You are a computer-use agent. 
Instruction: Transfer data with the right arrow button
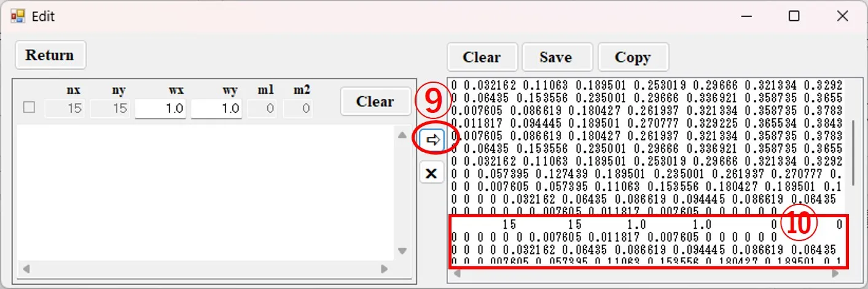point(432,139)
